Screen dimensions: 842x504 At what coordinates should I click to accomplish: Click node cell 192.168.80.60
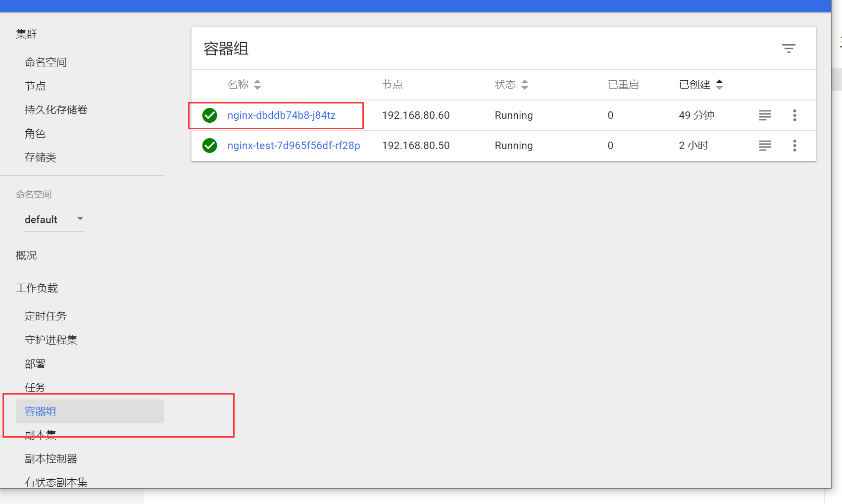(x=416, y=115)
